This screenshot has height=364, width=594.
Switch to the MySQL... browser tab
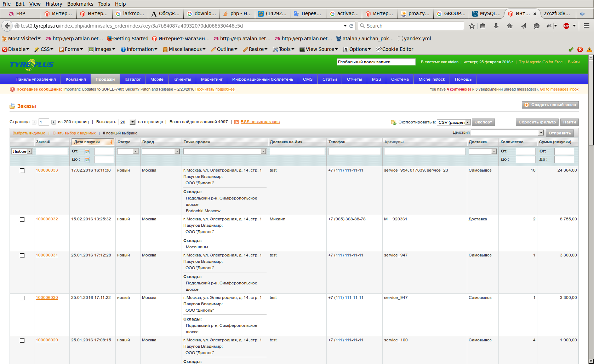(x=487, y=14)
